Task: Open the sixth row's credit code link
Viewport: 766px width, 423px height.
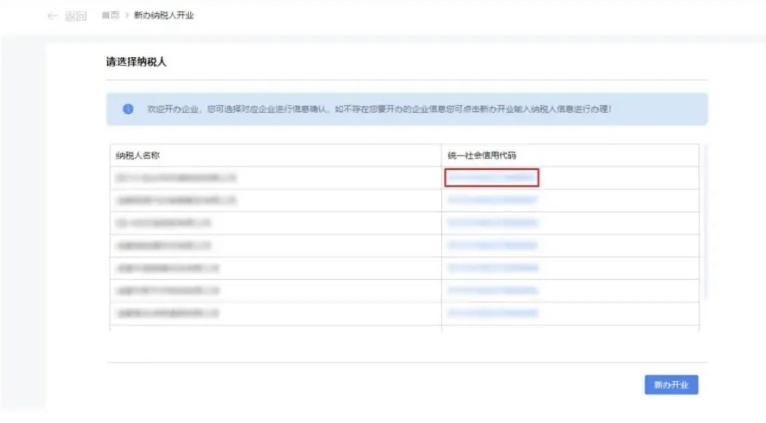Action: (492, 291)
